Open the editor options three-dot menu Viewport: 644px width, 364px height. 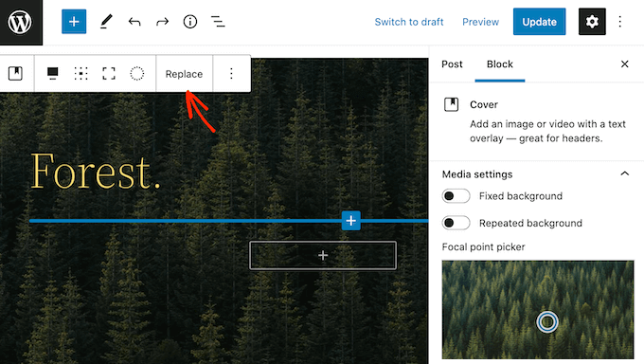[619, 22]
